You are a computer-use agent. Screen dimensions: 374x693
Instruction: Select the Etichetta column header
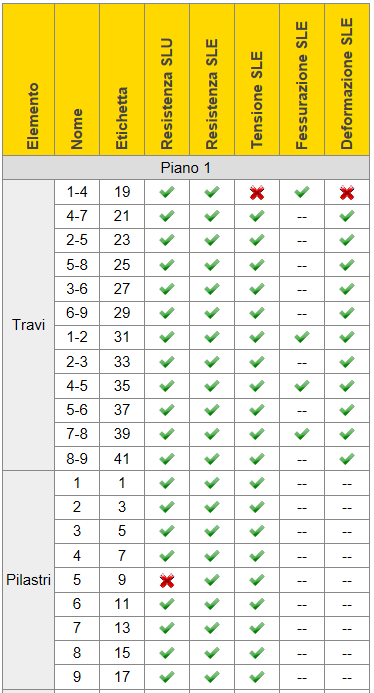coord(122,80)
